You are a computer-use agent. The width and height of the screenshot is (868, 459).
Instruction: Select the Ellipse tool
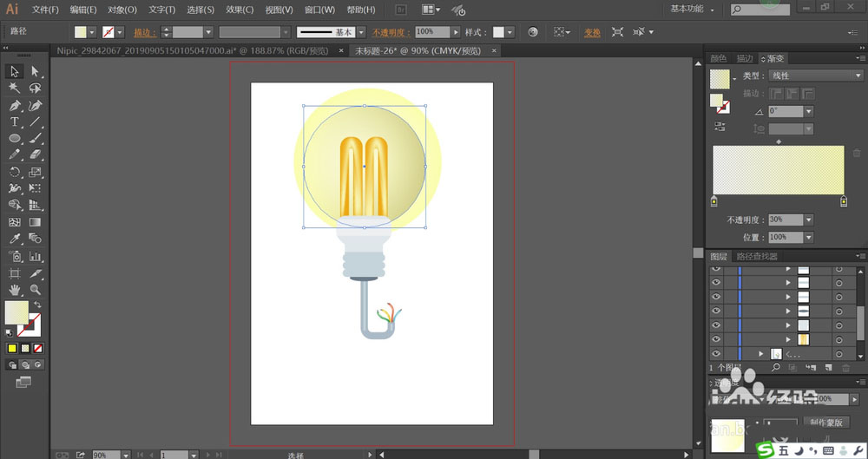15,139
